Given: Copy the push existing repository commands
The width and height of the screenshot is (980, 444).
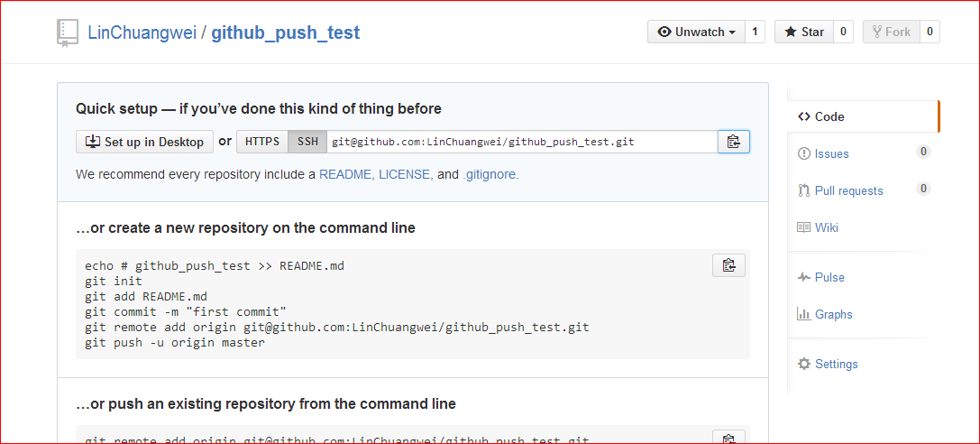Looking at the screenshot, I should click(728, 437).
